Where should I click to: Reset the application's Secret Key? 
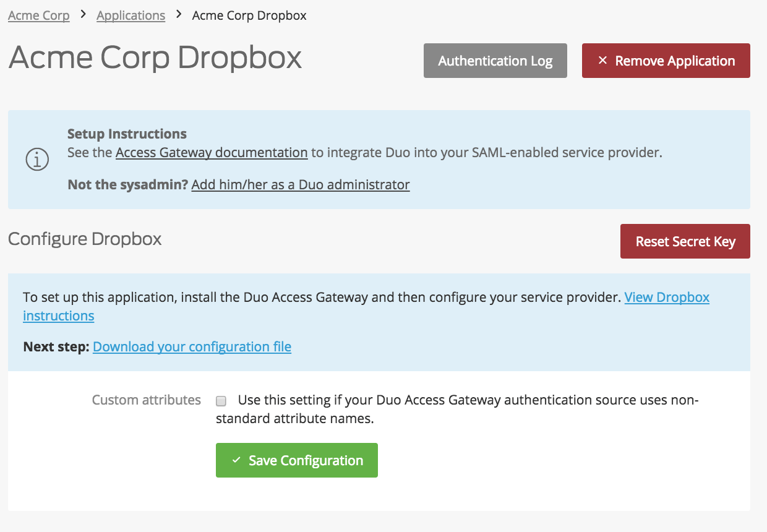pyautogui.click(x=685, y=241)
